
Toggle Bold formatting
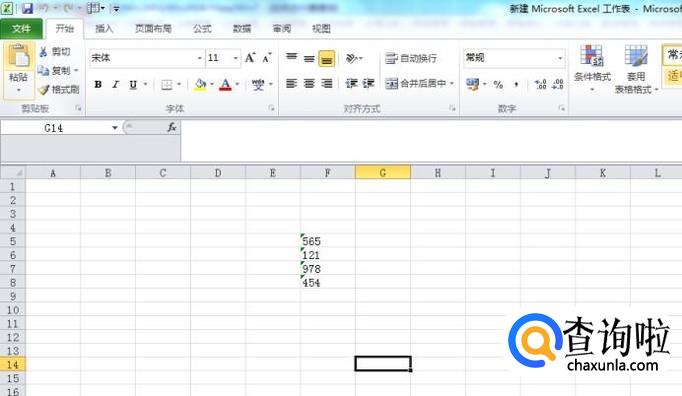pos(98,84)
